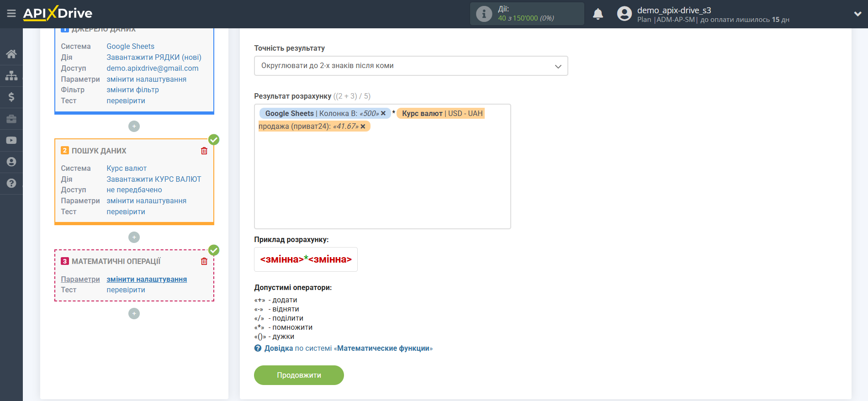Click the help question mark icon near Довідка
Screen dimensions: 868x401
tap(258, 348)
